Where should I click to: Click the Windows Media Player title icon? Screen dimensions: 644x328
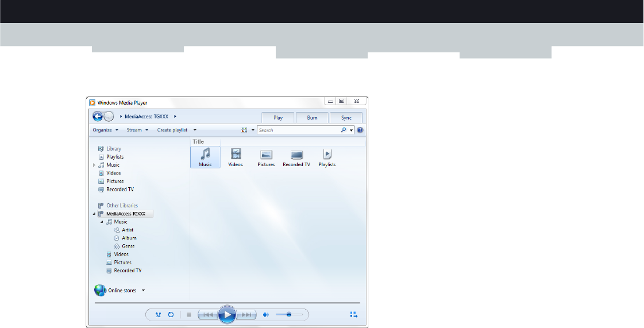pyautogui.click(x=92, y=103)
